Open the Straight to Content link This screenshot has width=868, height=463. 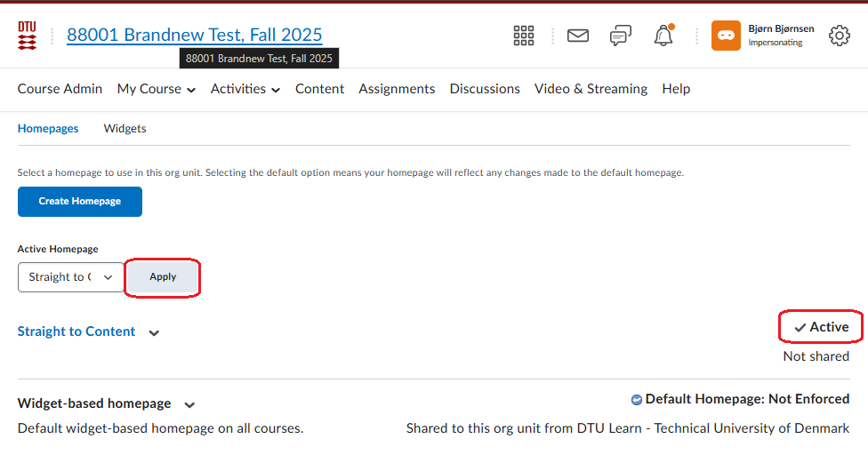click(76, 331)
